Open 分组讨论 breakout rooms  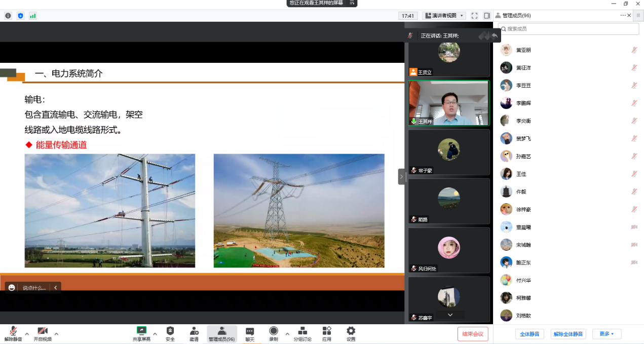[302, 331]
